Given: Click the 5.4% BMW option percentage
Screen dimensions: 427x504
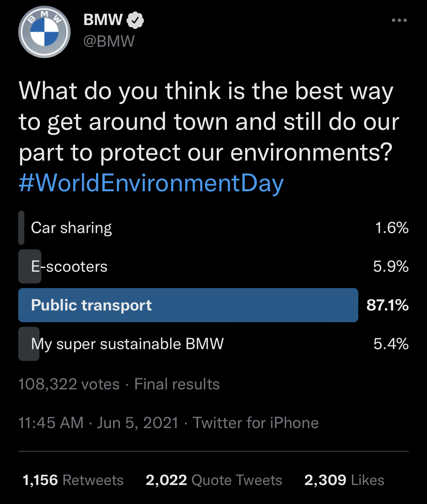Looking at the screenshot, I should click(x=391, y=344).
